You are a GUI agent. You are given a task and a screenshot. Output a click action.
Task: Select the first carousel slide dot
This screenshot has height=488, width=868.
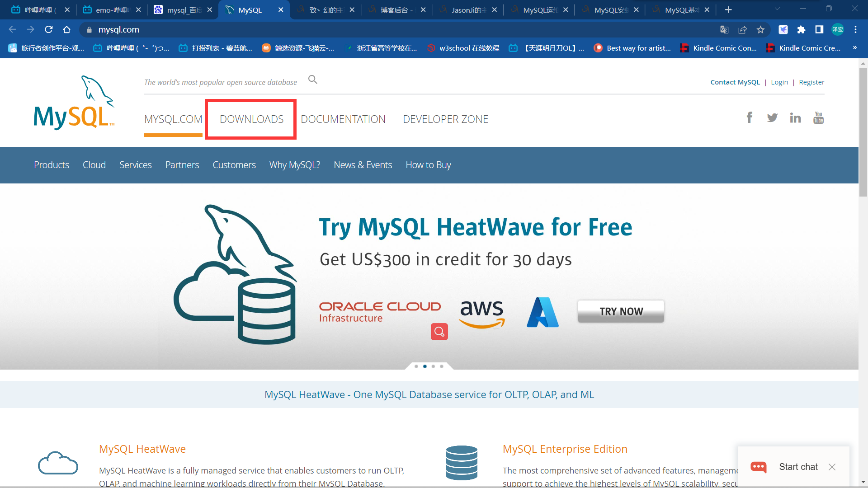416,366
